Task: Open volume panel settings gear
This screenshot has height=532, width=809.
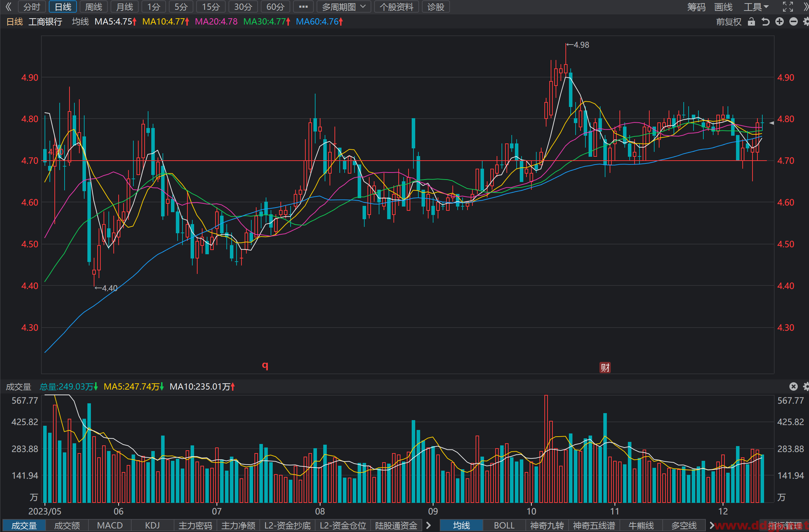Action: (806, 386)
